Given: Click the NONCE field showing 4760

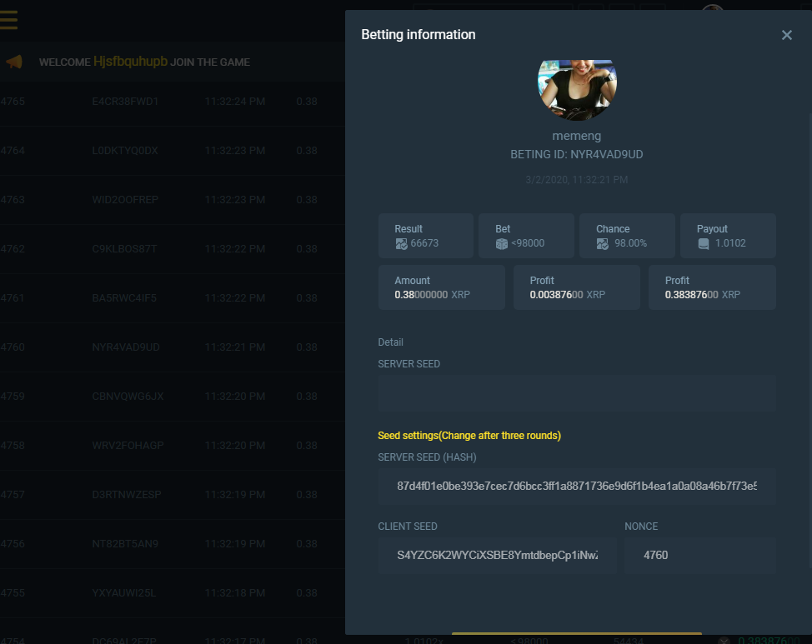Looking at the screenshot, I should [700, 555].
